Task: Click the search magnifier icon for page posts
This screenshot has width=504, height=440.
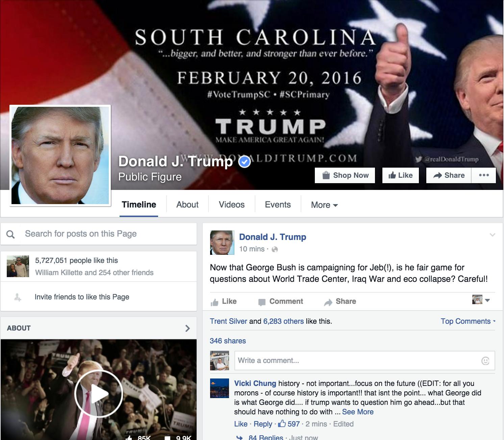Action: tap(11, 234)
